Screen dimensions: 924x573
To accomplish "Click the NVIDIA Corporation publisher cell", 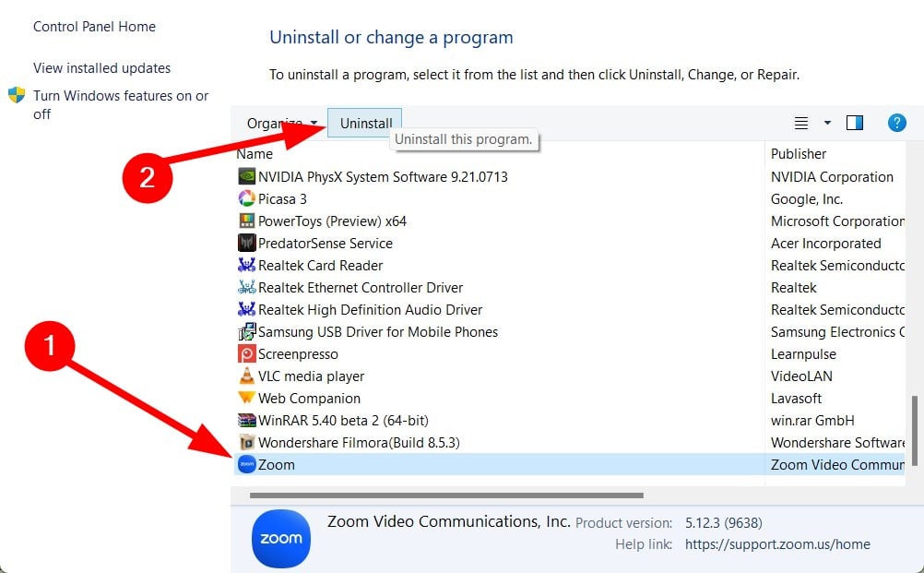I will pyautogui.click(x=832, y=177).
